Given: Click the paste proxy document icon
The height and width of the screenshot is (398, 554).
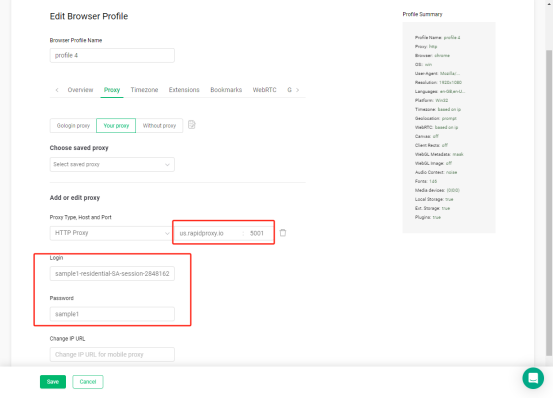Looking at the screenshot, I should coord(191,125).
